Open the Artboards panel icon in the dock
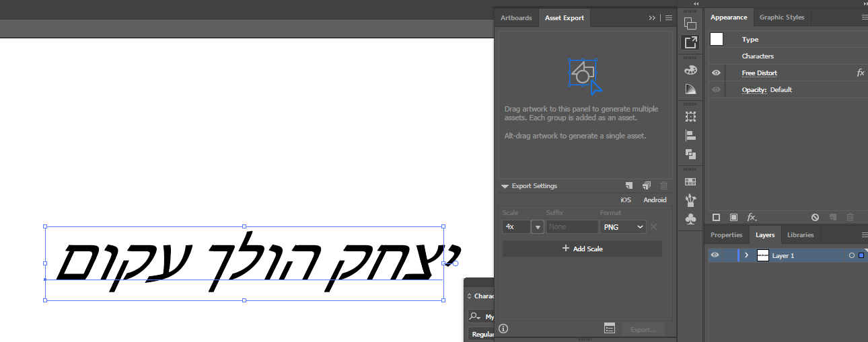Image resolution: width=868 pixels, height=342 pixels. (x=690, y=24)
